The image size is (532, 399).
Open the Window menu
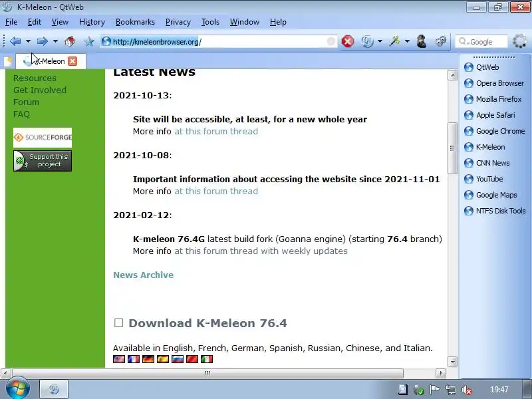[x=245, y=22]
